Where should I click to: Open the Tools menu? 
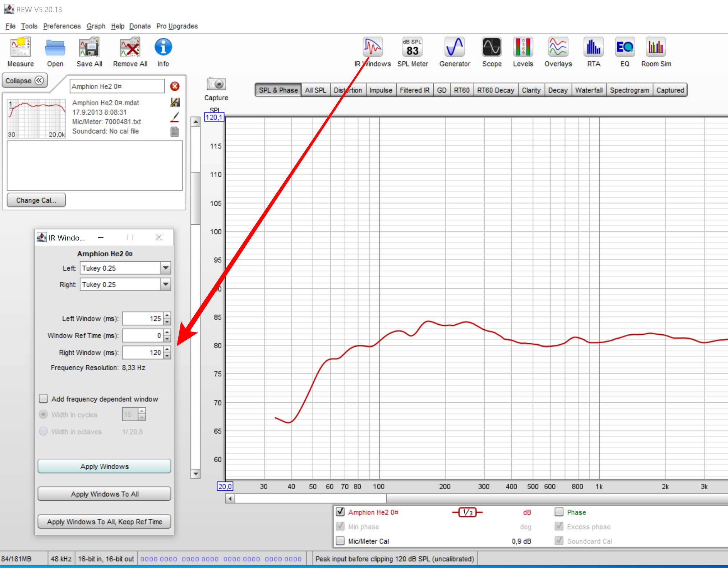coord(29,26)
